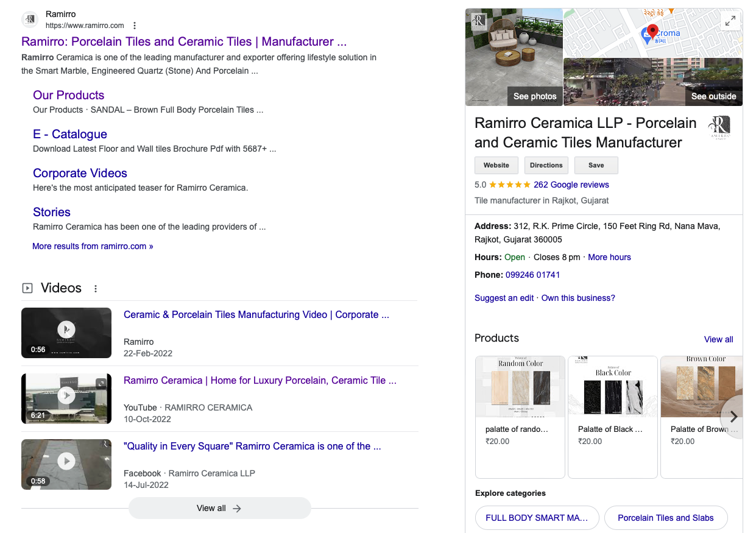Click the three-dot menu beside ramirro.com URL
The height and width of the screenshot is (533, 756).
(135, 26)
